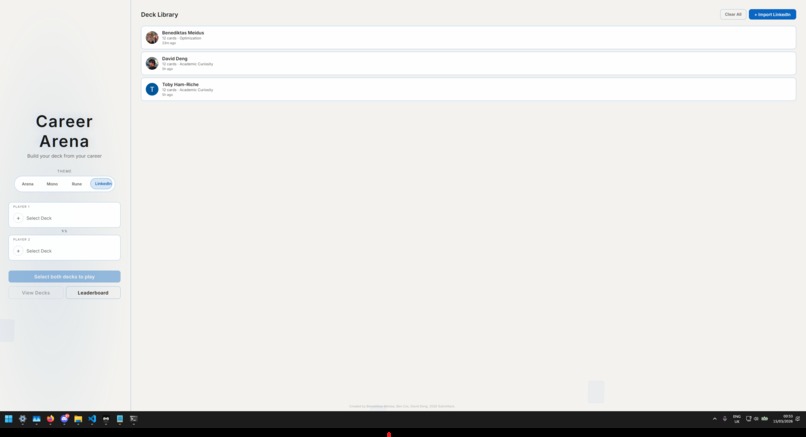This screenshot has height=437, width=806.
Task: Open the purple chat app with notification badge
Action: (64, 419)
